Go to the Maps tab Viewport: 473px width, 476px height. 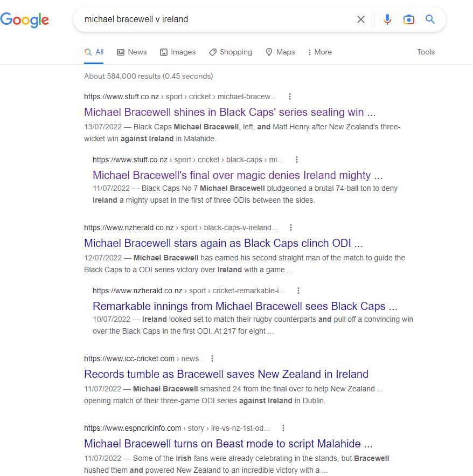tap(280, 52)
